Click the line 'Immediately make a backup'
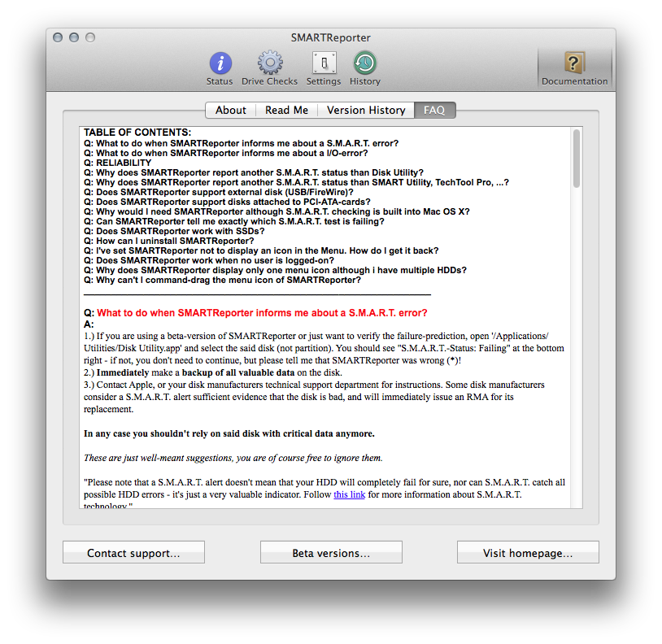The height and width of the screenshot is (644, 662). [213, 372]
